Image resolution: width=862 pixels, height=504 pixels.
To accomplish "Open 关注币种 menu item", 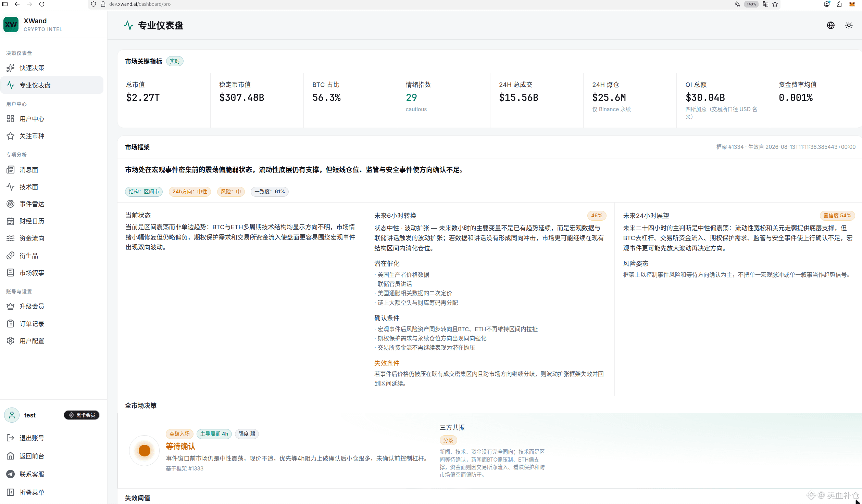I will pos(52,136).
